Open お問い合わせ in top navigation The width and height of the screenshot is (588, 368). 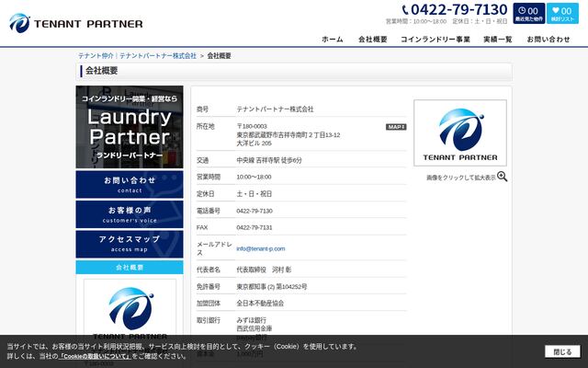coord(548,39)
